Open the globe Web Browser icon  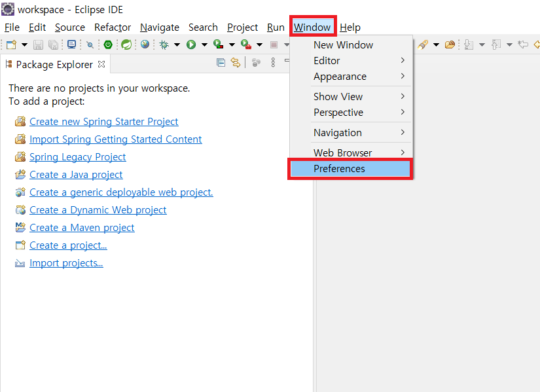[145, 44]
